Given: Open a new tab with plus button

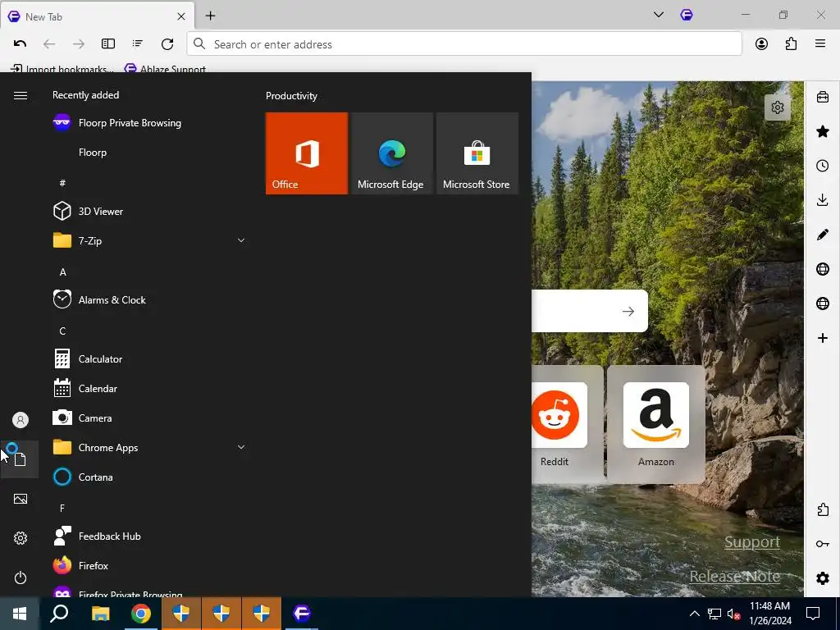Looking at the screenshot, I should 211,16.
